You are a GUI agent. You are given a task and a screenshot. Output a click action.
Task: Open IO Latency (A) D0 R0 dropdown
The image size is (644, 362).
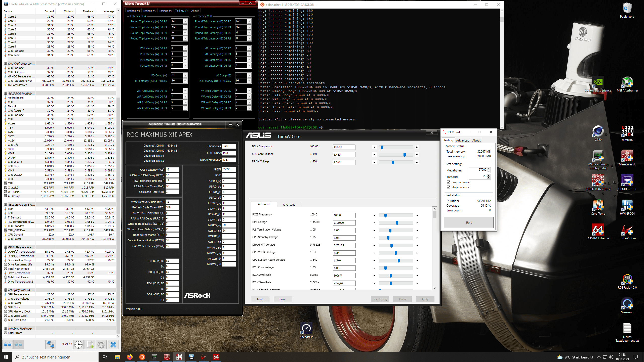pos(185,48)
